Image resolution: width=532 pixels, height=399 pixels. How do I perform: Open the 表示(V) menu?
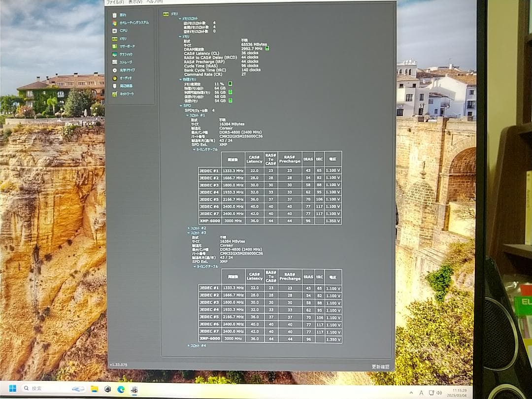[x=134, y=2]
